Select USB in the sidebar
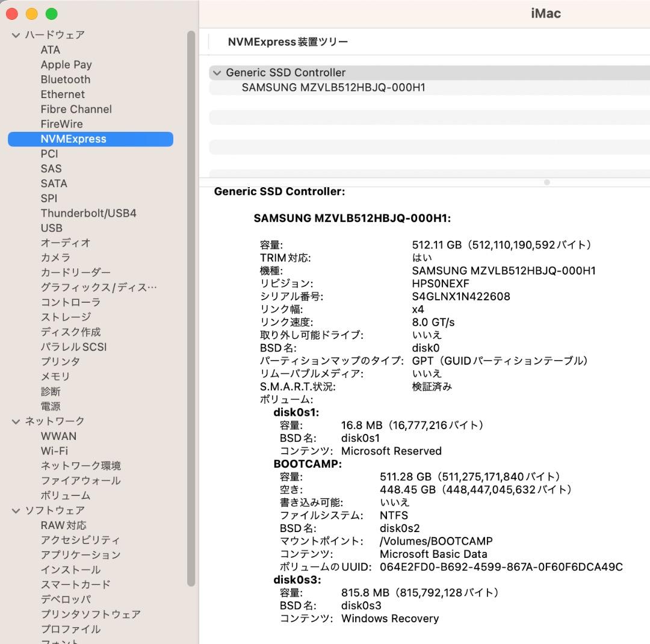Viewport: 650px width, 644px height. pos(51,228)
